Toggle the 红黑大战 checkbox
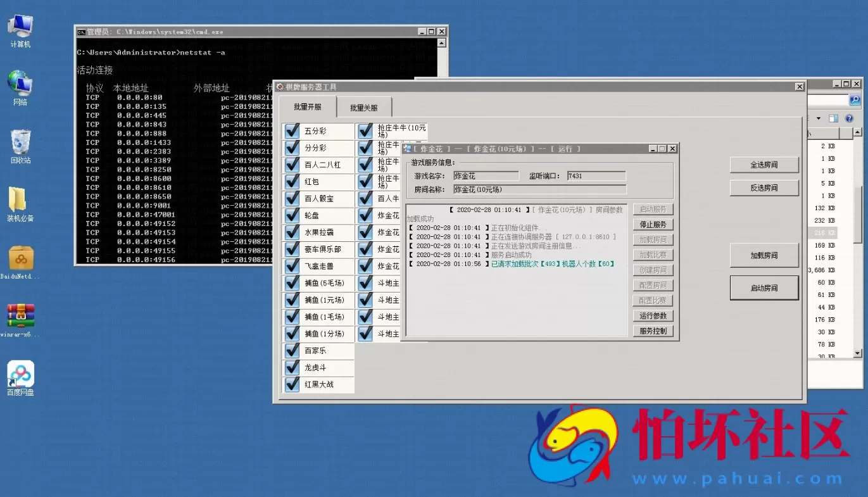 point(292,384)
